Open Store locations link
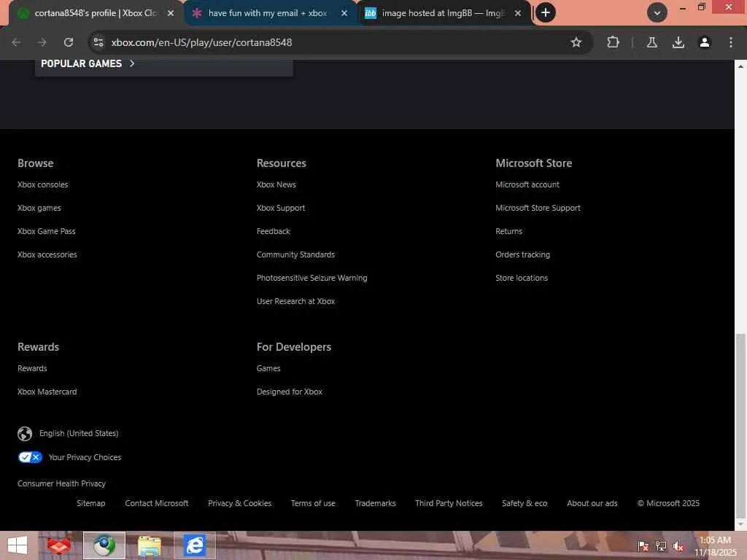Viewport: 747px width, 560px height. 522,278
